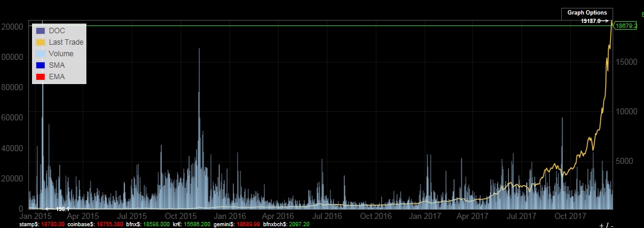Click the stamp$ 18700.00 ticker price
Screen dimensions: 644x228
(x=53, y=224)
